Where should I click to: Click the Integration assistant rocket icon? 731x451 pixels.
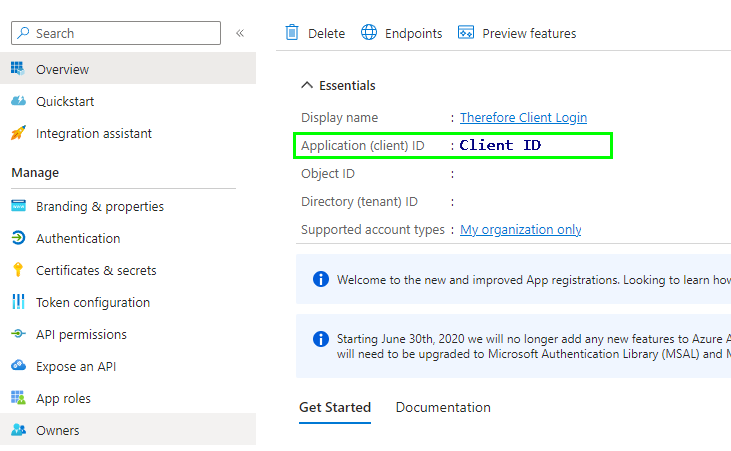18,133
